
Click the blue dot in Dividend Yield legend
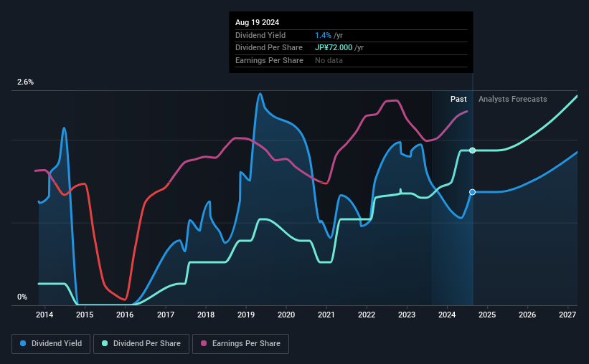tap(23, 343)
